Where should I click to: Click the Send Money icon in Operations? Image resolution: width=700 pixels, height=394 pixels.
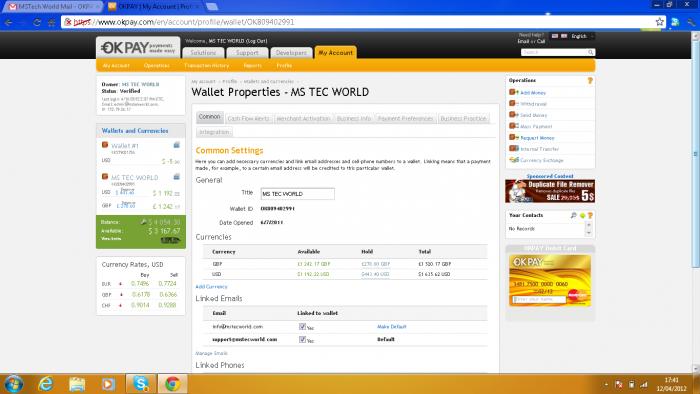tap(513, 115)
